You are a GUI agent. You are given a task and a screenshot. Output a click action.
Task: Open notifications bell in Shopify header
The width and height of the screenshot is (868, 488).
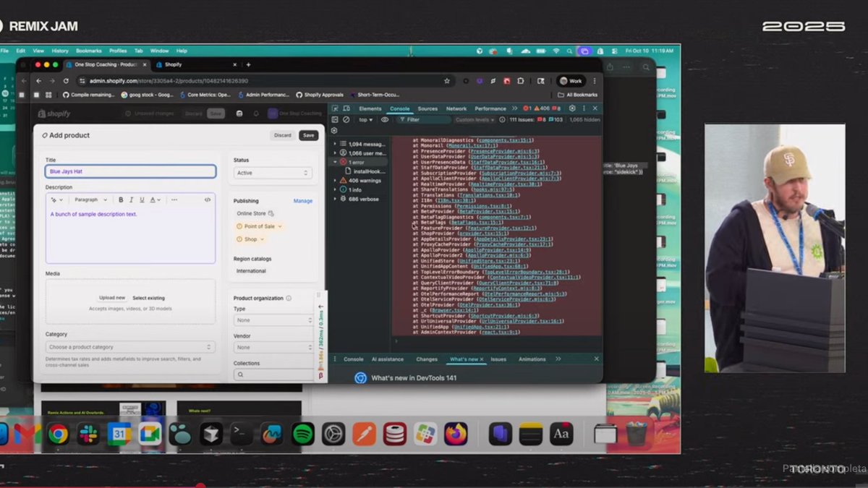point(256,114)
